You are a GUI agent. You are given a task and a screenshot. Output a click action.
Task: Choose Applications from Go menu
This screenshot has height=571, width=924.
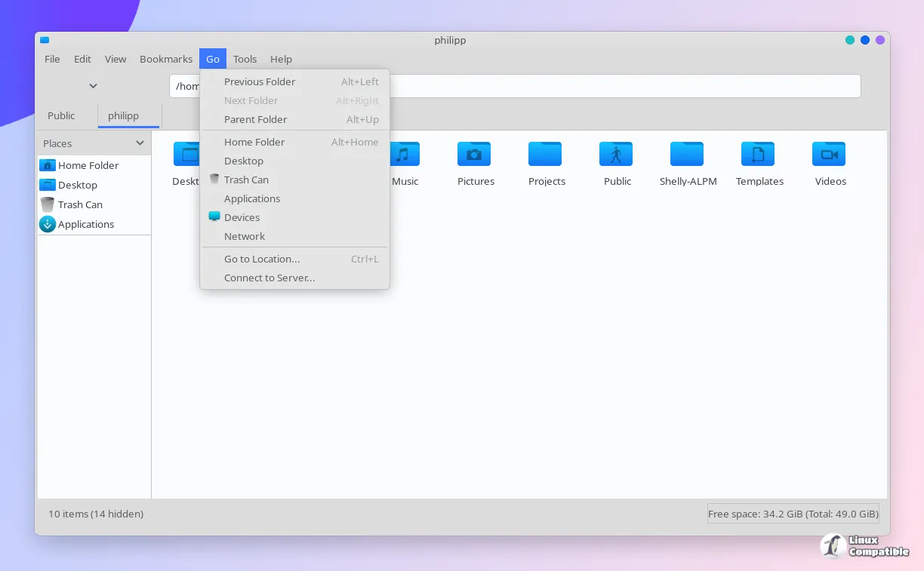point(294,198)
